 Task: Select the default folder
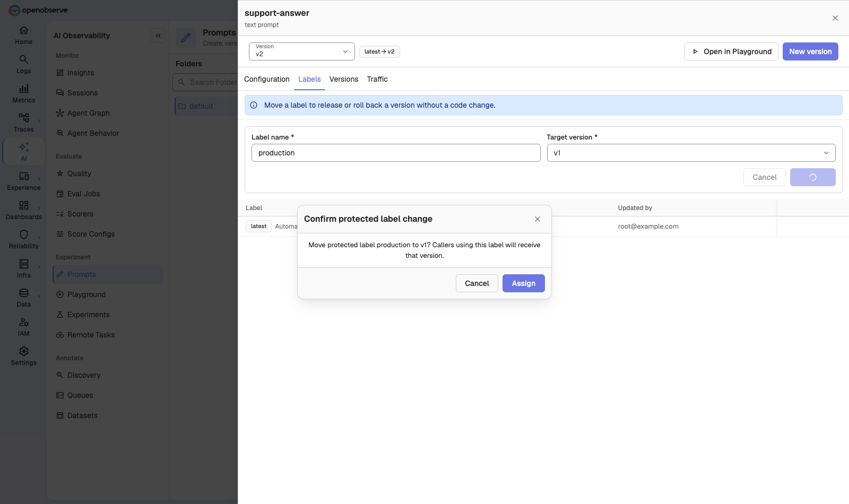206,106
